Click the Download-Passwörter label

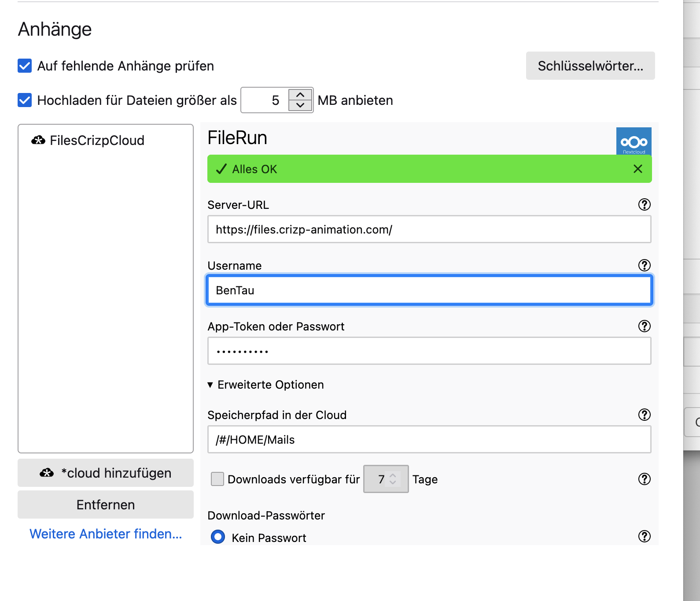tap(266, 515)
